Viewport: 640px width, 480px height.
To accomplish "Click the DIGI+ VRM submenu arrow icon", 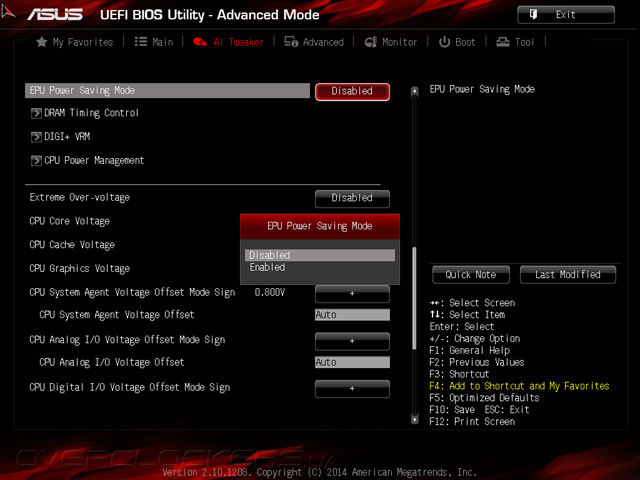I will tap(36, 137).
